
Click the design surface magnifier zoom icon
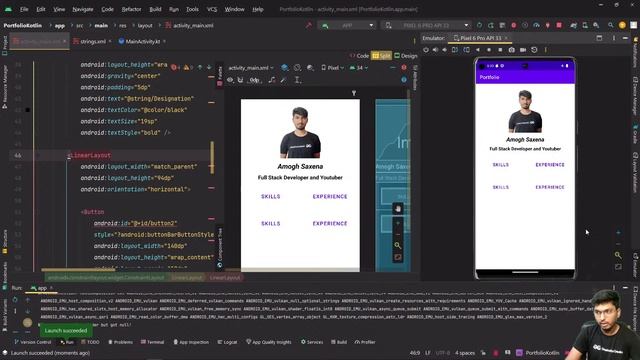pyautogui.click(x=398, y=245)
